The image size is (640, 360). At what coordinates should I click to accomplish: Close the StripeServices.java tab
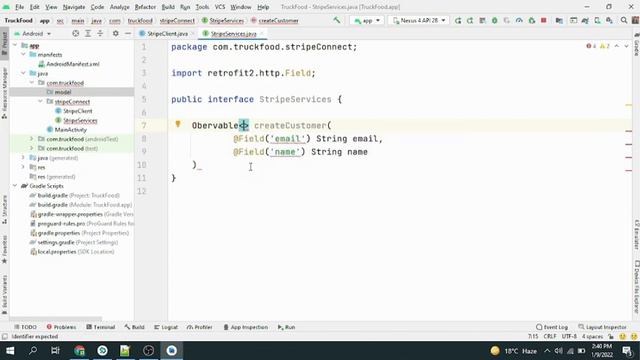coord(262,33)
